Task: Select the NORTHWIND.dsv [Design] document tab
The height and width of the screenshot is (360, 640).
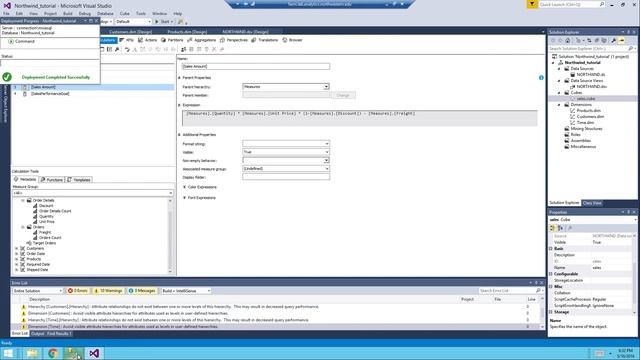Action: tap(245, 31)
